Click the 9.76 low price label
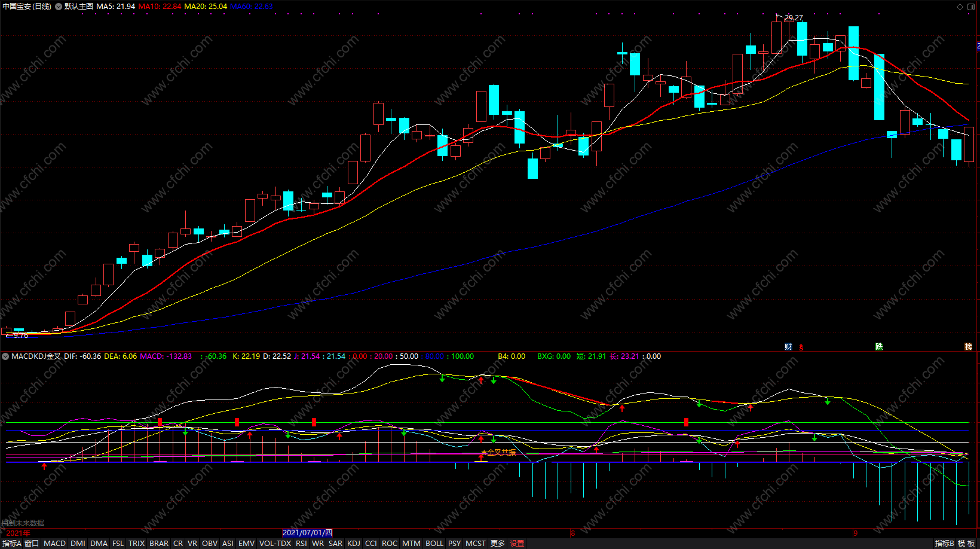980x549 pixels. [x=21, y=335]
